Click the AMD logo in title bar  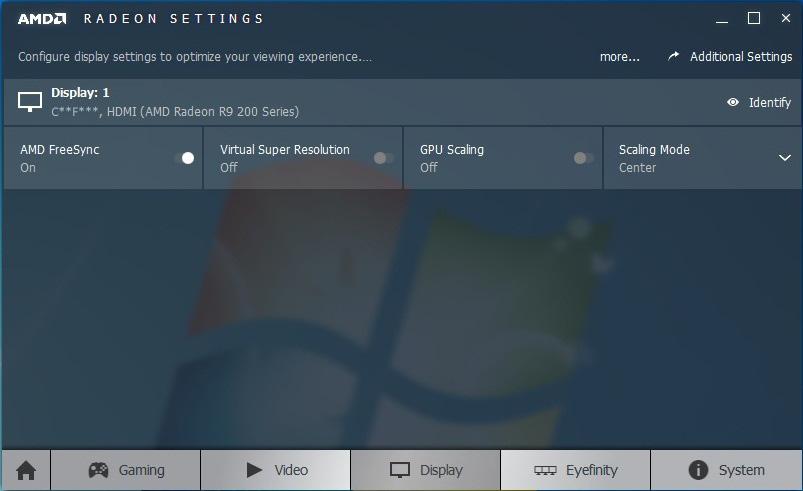(42, 19)
